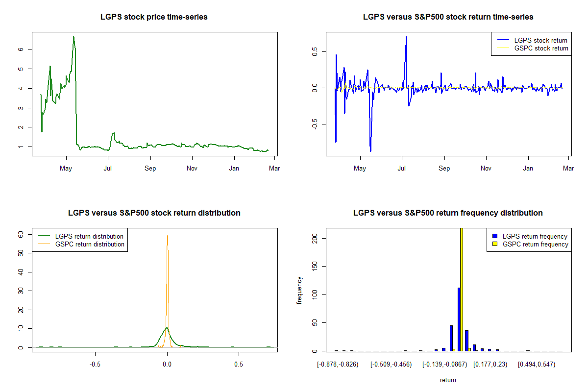
Task: Click the "Sep" tick on the stock price chart
Action: coord(150,169)
